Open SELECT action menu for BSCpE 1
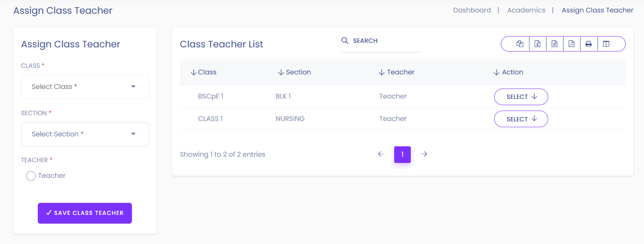Screen dimensions: 644x244 coord(521,97)
